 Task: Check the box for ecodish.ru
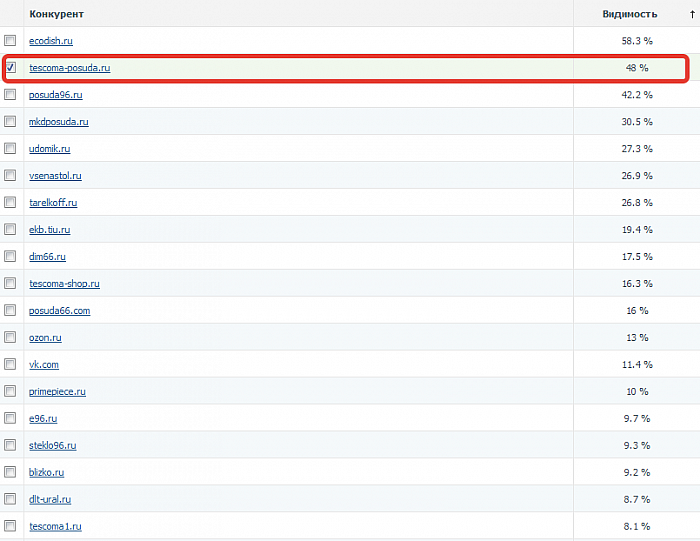click(x=10, y=41)
